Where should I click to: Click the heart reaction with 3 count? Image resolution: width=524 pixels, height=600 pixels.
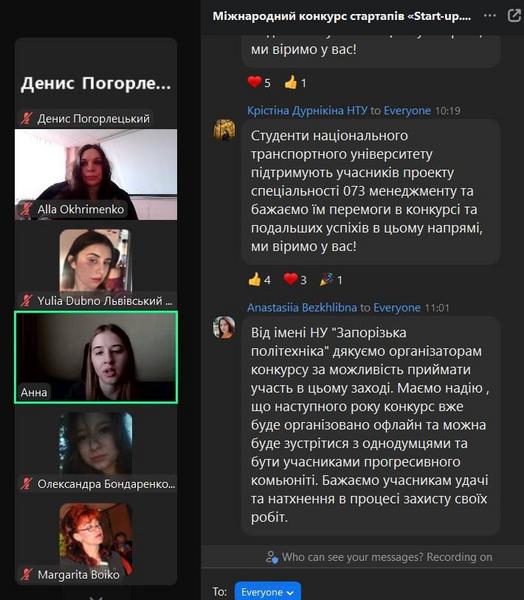tap(295, 280)
